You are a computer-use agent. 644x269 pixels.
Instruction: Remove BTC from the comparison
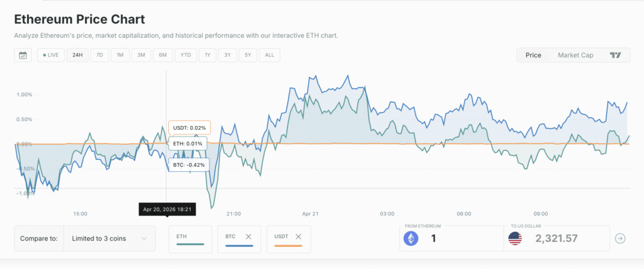(248, 236)
